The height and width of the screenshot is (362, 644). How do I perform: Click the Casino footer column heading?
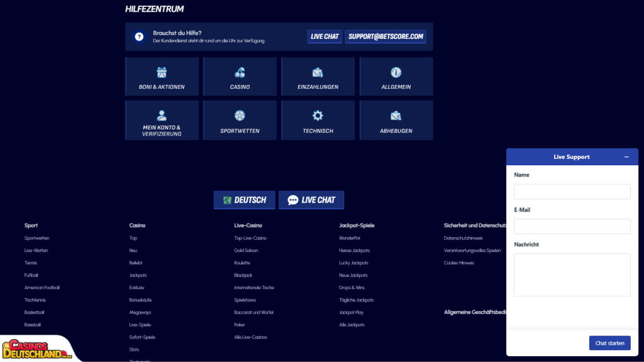pyautogui.click(x=137, y=225)
